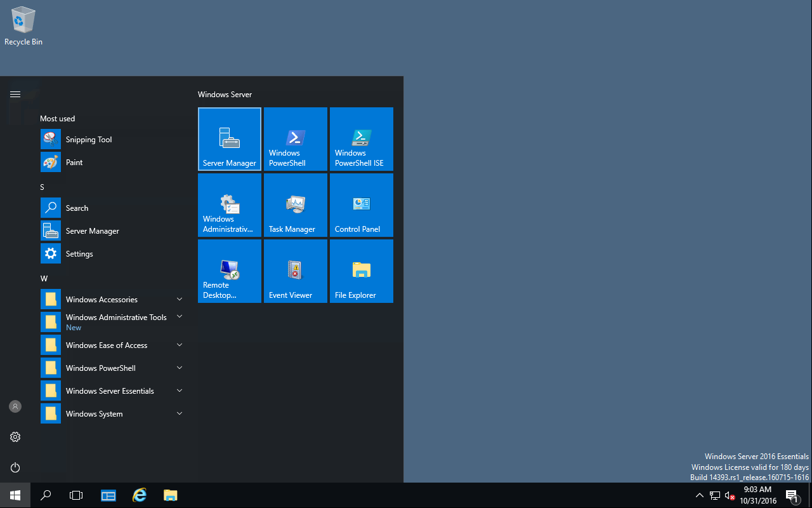Click the hamburger menu expand icon

(15, 94)
